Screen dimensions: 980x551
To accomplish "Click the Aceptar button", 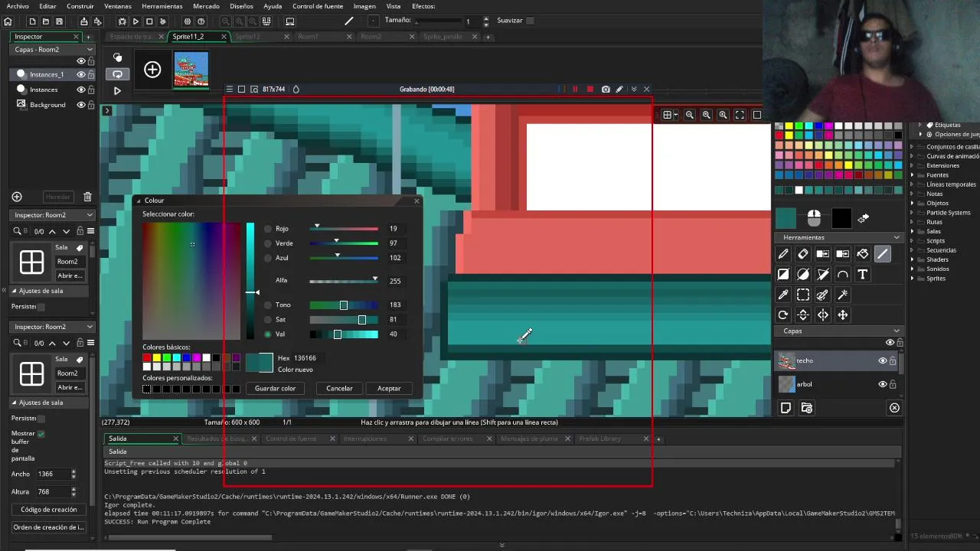I will click(389, 388).
